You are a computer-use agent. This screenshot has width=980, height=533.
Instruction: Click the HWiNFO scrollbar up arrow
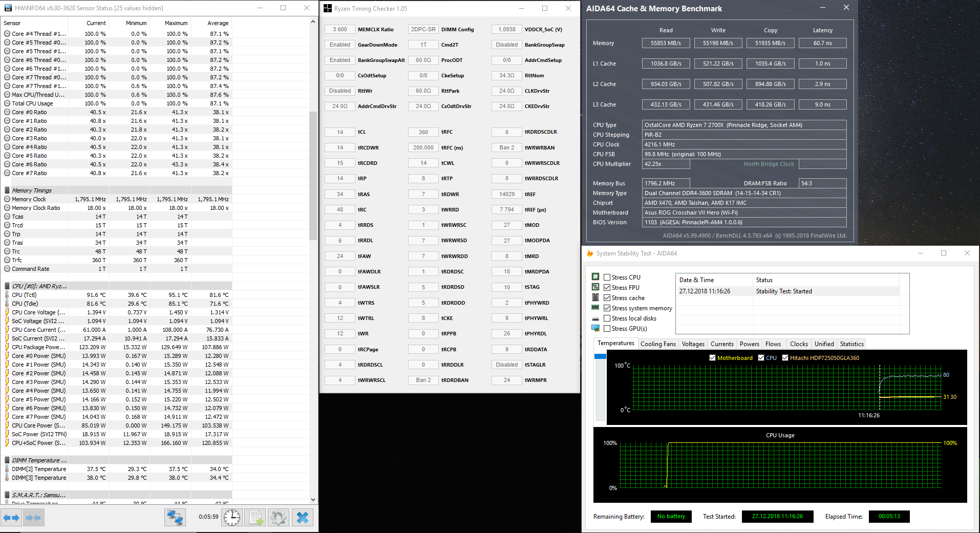point(313,22)
